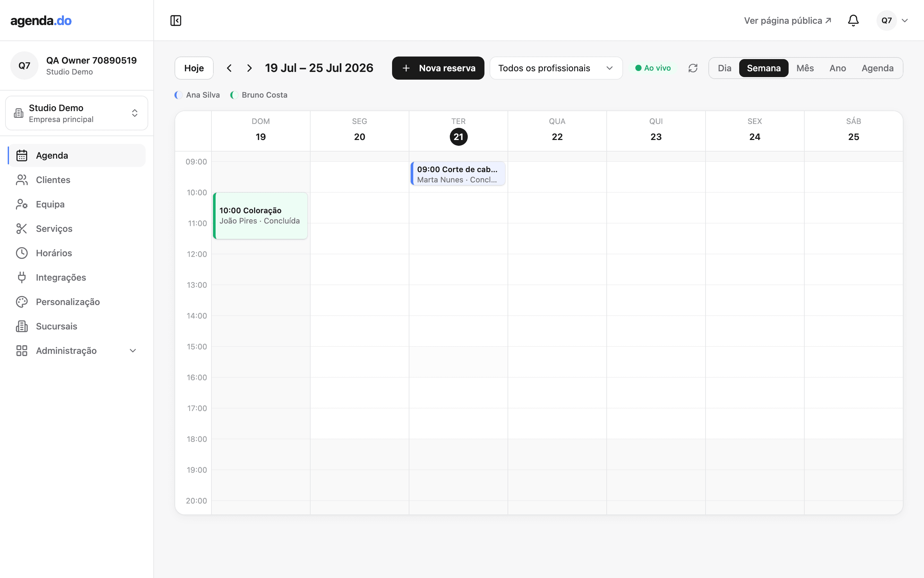
Task: Click the Serviços scissors icon
Action: tap(22, 229)
